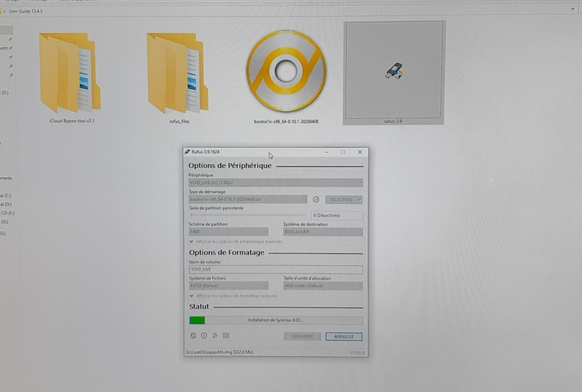Image resolution: width=582 pixels, height=392 pixels.
Task: Open the Périphérique device dropdown
Action: coord(276,182)
